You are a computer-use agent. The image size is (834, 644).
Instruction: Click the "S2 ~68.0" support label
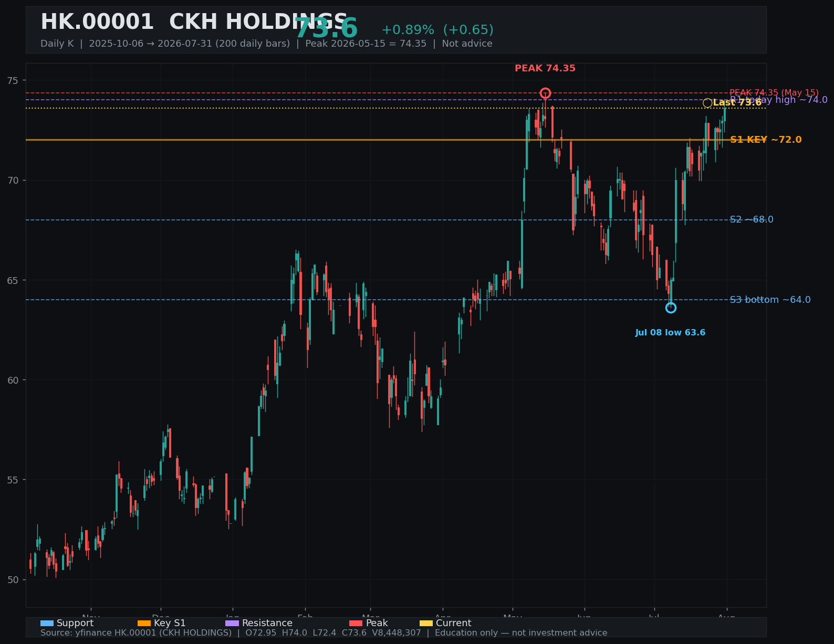[752, 219]
